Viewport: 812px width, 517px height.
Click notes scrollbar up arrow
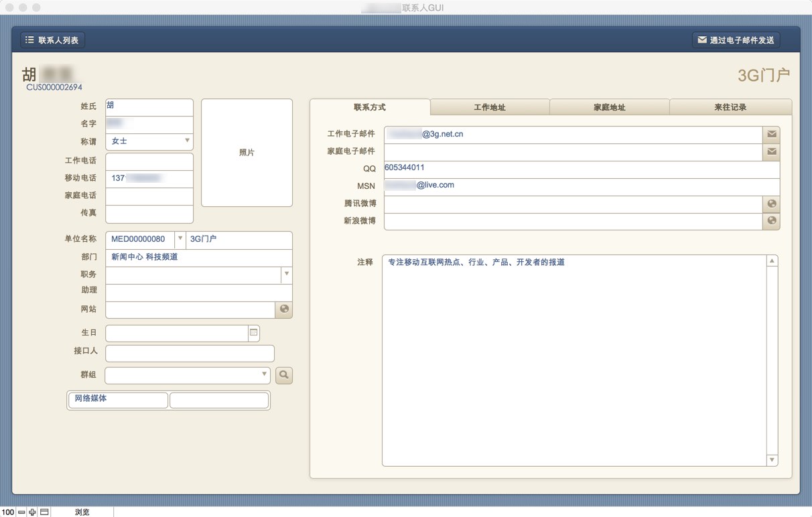772,261
